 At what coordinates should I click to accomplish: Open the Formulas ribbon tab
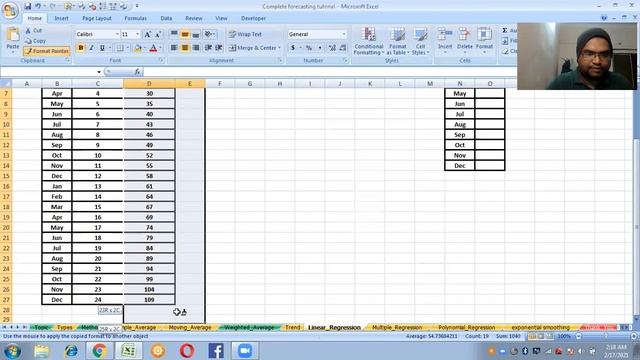[x=136, y=18]
